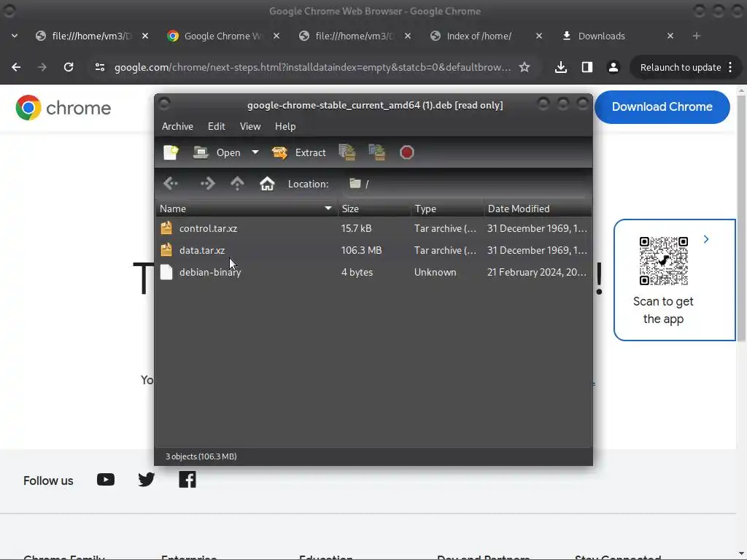
Task: Go to archive home location
Action: pos(267,183)
